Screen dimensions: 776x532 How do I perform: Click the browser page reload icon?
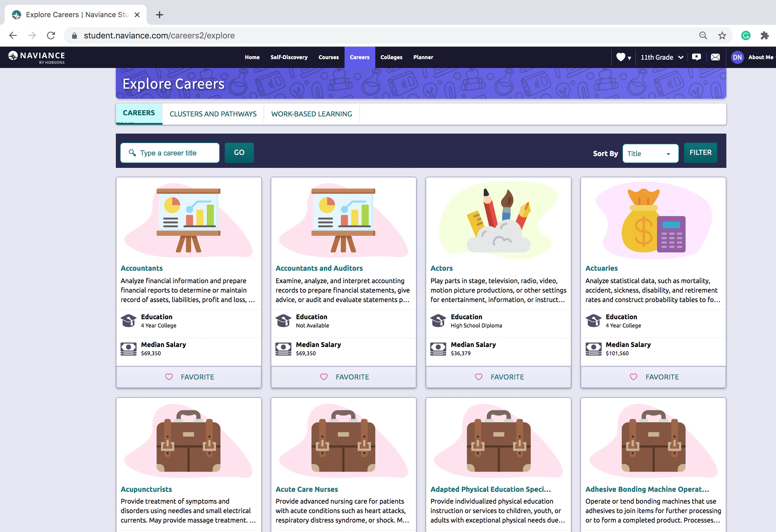coord(51,35)
